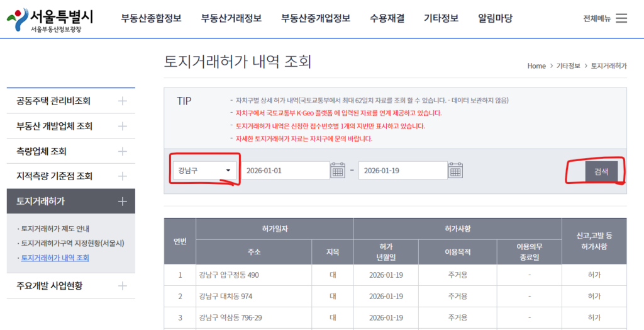The height and width of the screenshot is (330, 644).
Task: Expand the 공동주택 관리비조회 plus icon
Action: coord(123,101)
